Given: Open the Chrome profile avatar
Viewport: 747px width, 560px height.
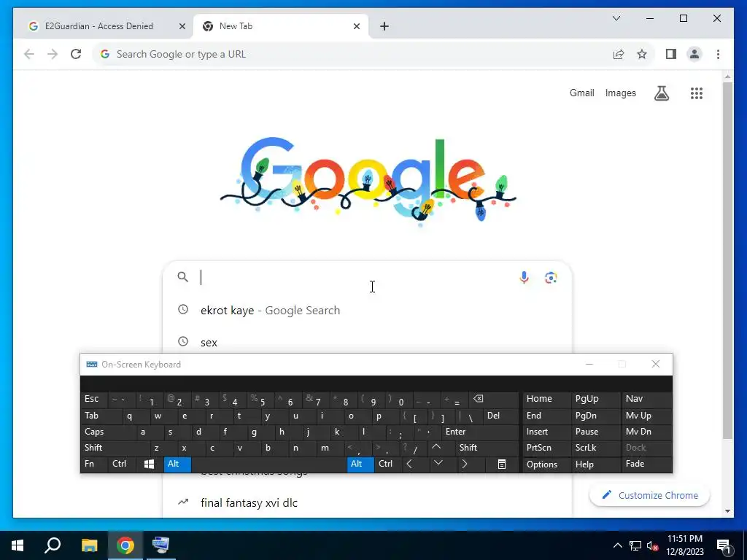Looking at the screenshot, I should click(x=694, y=54).
